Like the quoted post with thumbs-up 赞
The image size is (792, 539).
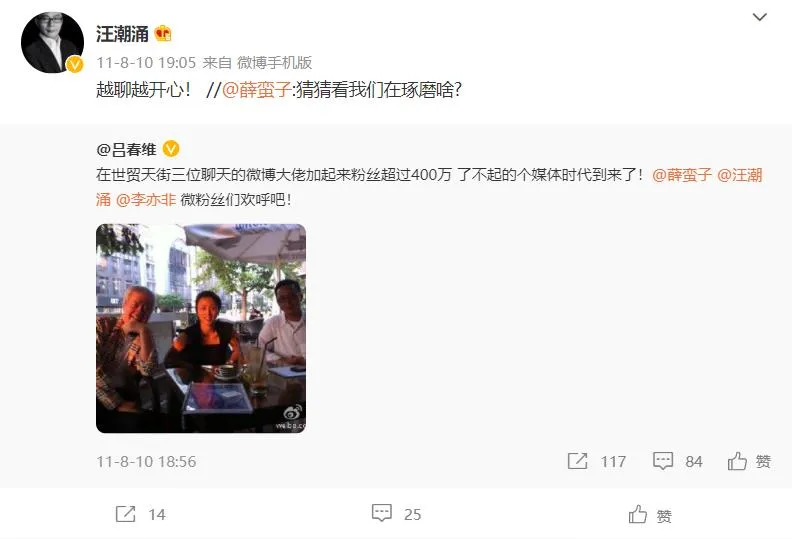tap(749, 461)
